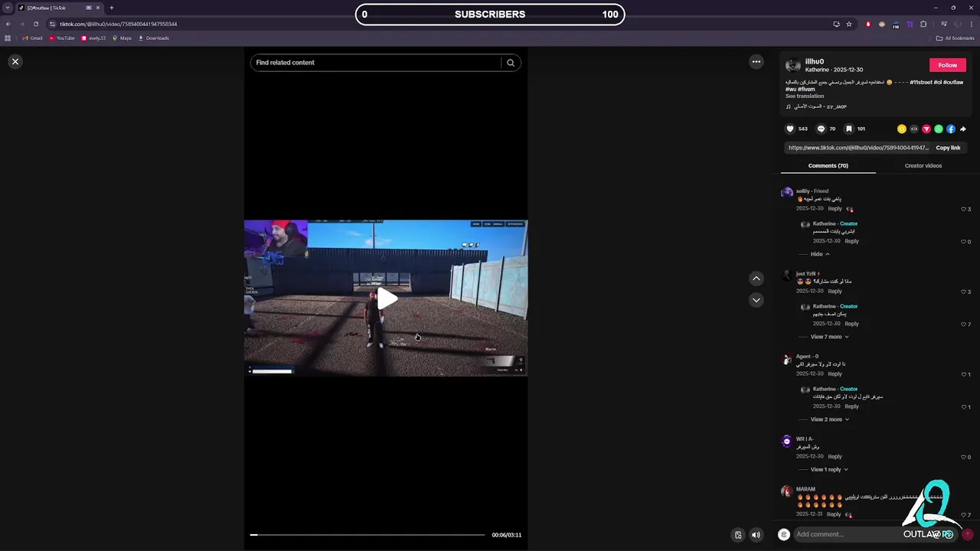This screenshot has height=551, width=980.
Task: Open Chrome extensions puzzle icon
Action: click(923, 24)
